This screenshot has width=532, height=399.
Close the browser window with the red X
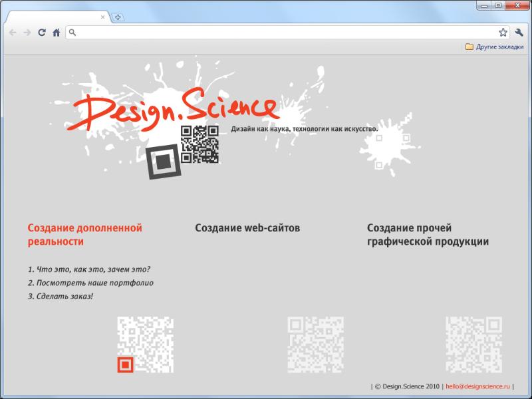click(517, 6)
